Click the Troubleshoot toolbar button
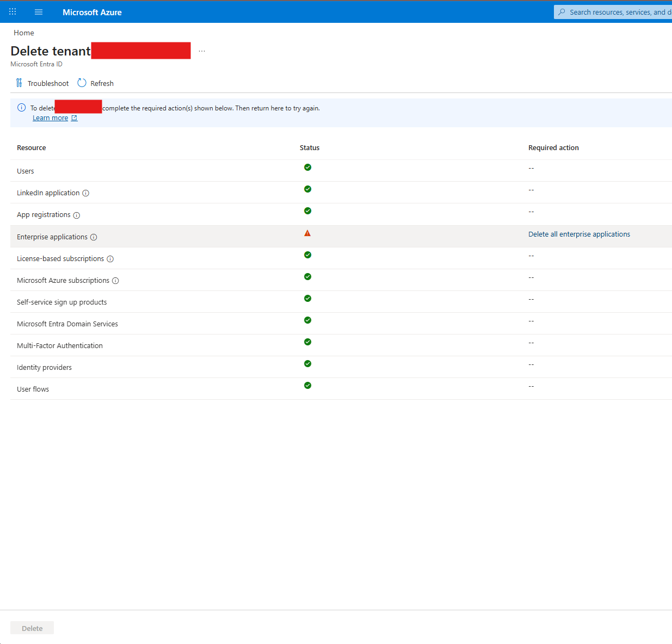 pos(42,83)
